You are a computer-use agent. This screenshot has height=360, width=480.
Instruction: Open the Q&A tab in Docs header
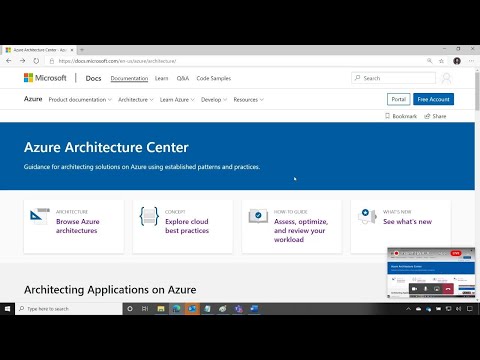coord(183,78)
